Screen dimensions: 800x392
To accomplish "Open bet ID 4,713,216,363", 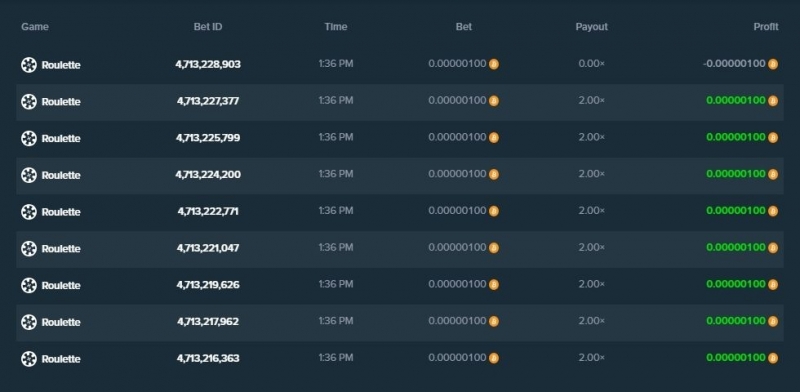I will [208, 358].
